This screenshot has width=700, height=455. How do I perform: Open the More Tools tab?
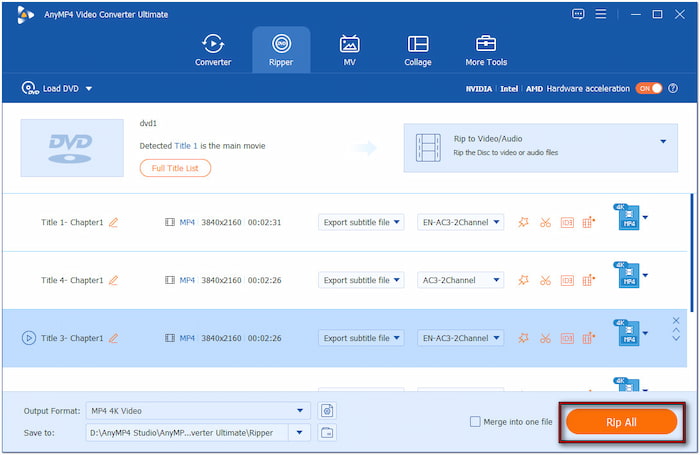tap(486, 50)
